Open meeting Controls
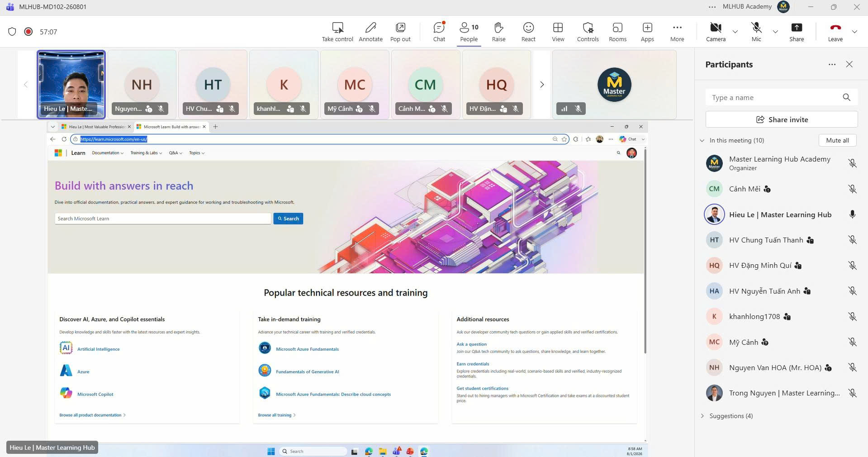Viewport: 868px width, 457px height. click(x=588, y=32)
